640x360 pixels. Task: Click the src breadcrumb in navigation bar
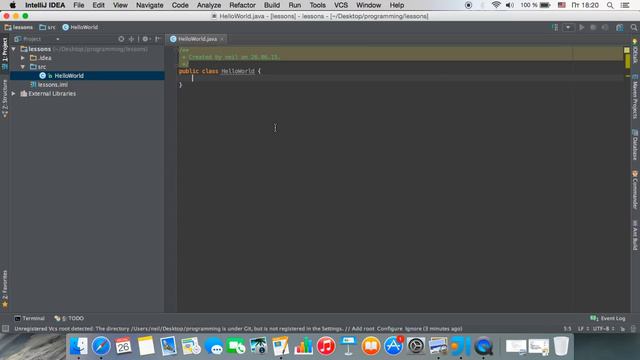[x=47, y=27]
